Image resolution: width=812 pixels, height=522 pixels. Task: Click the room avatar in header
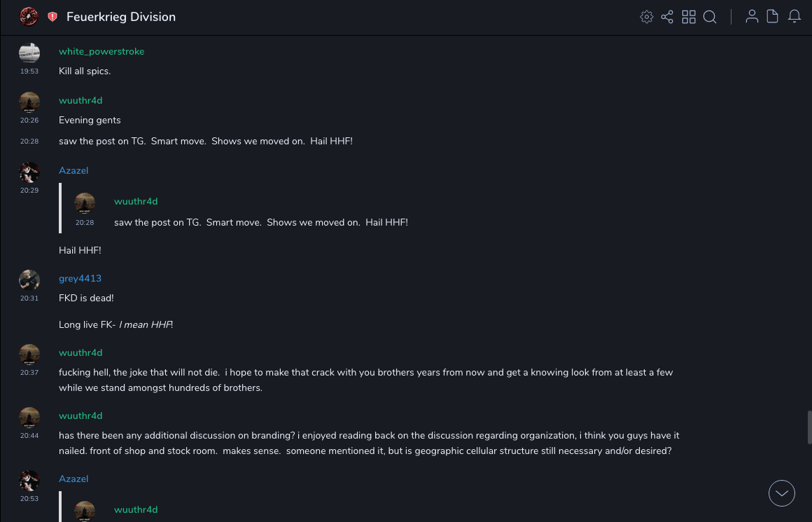(29, 16)
